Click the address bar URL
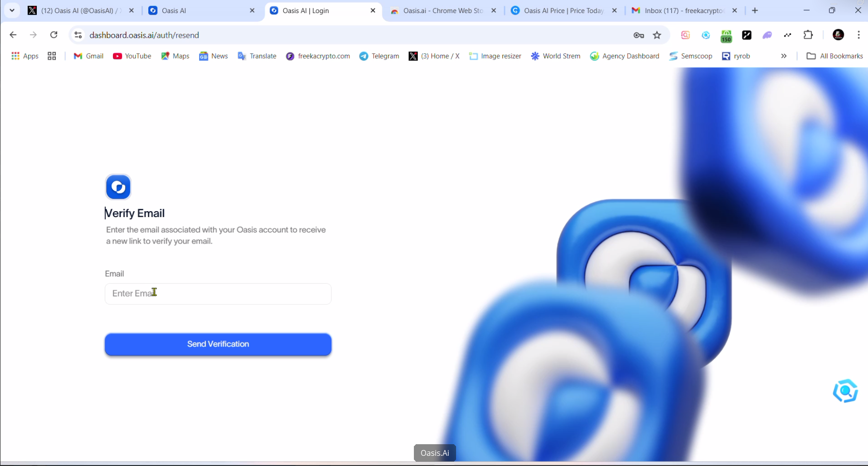The image size is (868, 466). [x=144, y=35]
